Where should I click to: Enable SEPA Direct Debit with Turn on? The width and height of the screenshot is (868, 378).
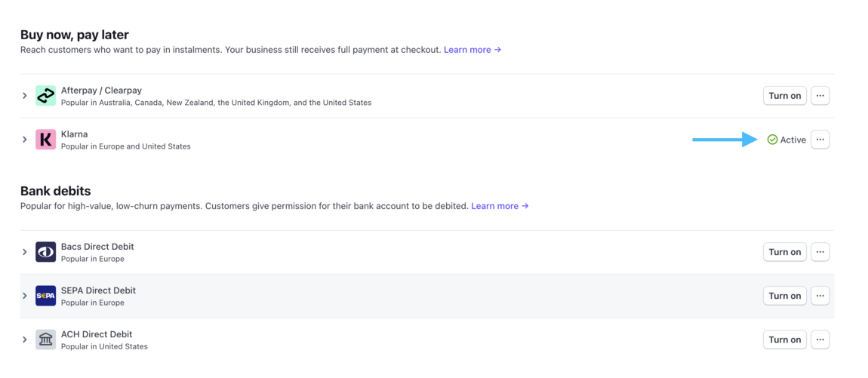pyautogui.click(x=784, y=296)
